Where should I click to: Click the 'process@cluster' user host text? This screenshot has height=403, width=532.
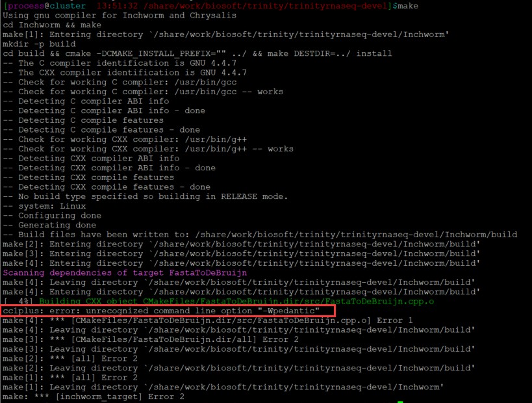click(x=47, y=6)
